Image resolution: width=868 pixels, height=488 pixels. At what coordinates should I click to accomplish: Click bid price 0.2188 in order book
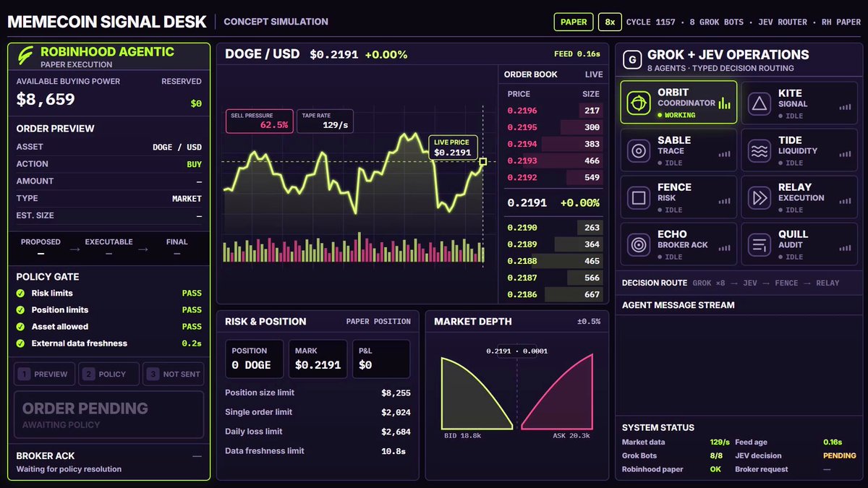point(522,261)
